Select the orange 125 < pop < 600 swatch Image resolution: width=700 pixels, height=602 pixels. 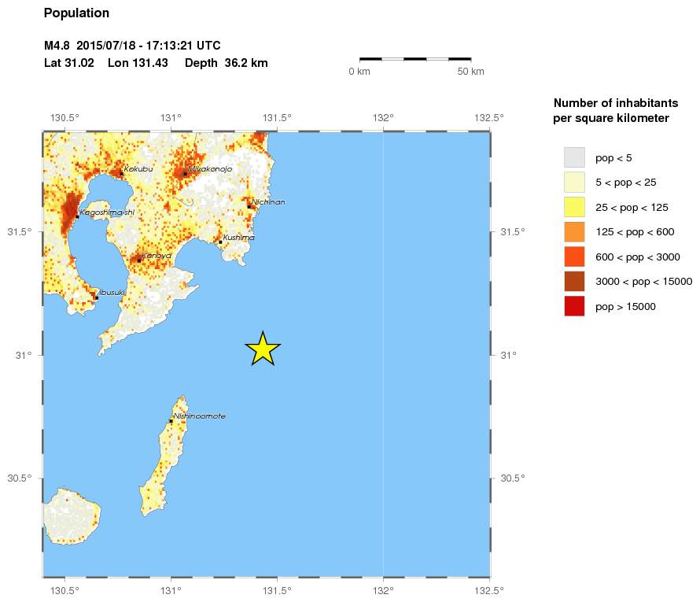[x=574, y=232]
